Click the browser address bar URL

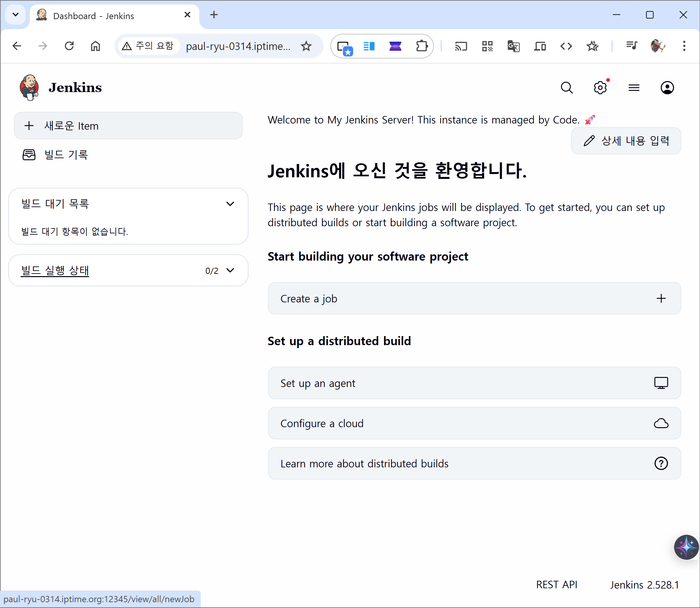[x=238, y=46]
